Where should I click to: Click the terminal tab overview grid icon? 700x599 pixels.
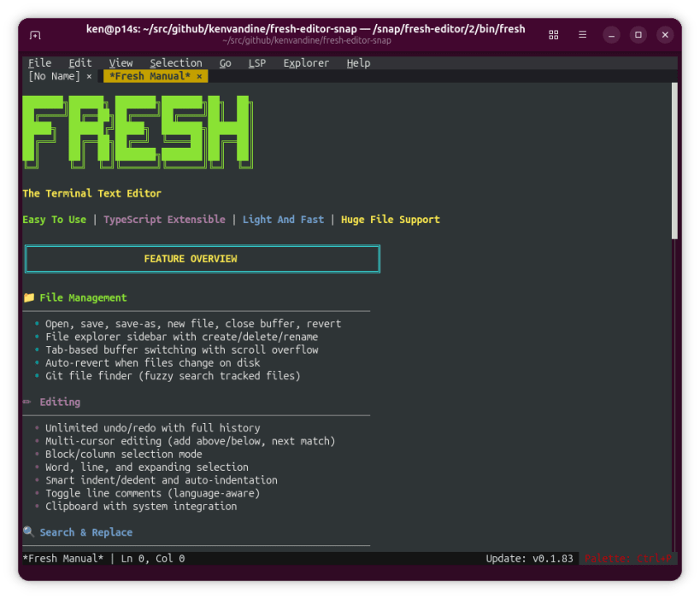pyautogui.click(x=554, y=35)
